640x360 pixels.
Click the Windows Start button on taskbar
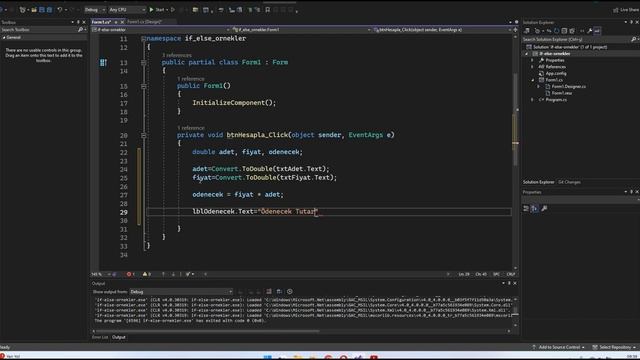click(267, 357)
